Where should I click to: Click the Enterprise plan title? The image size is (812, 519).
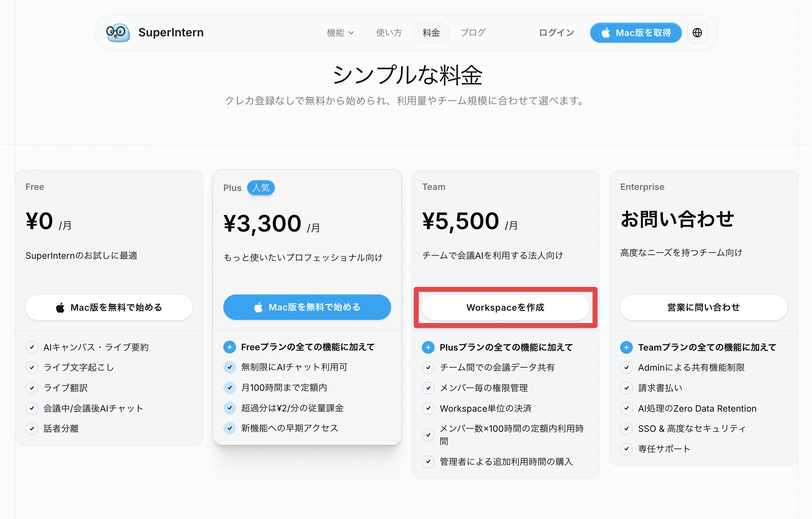coord(642,187)
